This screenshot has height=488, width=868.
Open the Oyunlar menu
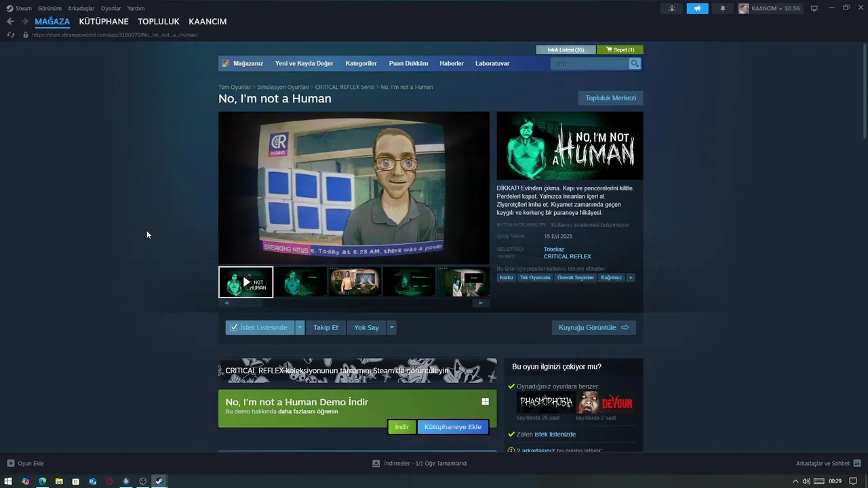click(x=111, y=8)
